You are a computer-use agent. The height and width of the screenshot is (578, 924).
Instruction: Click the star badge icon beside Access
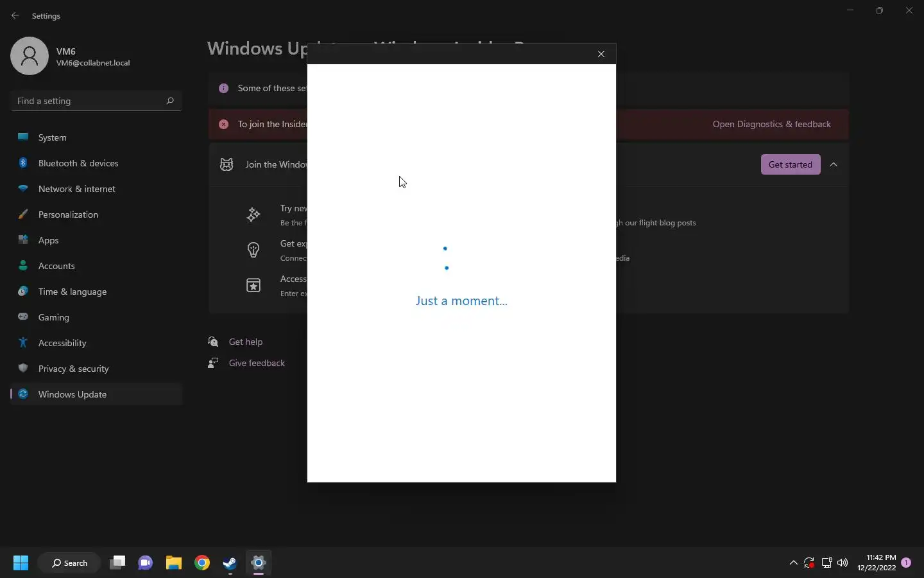pos(253,285)
